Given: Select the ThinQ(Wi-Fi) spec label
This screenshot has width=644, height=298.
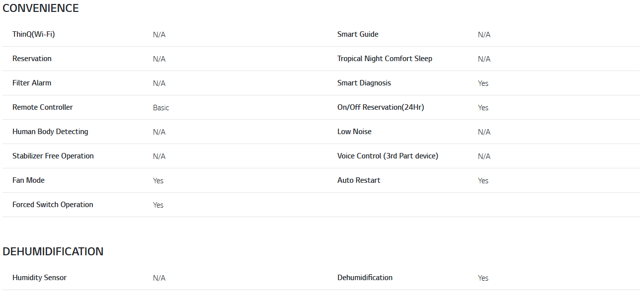Looking at the screenshot, I should 33,34.
